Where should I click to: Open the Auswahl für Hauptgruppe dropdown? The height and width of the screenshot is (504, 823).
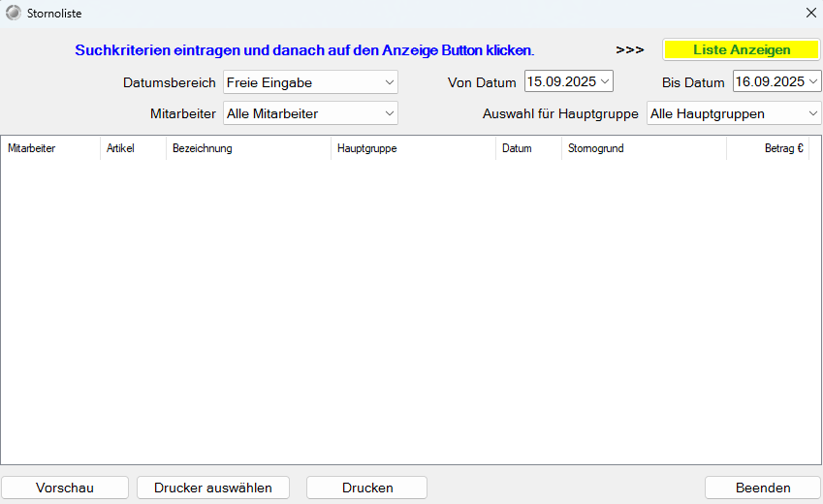pyautogui.click(x=734, y=113)
